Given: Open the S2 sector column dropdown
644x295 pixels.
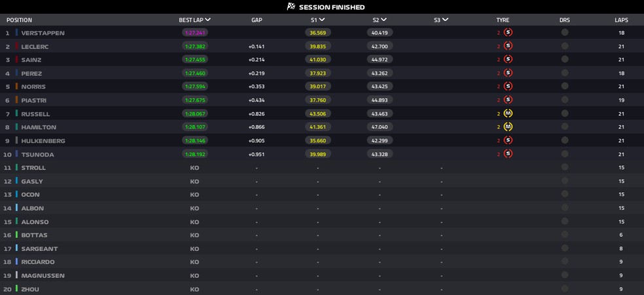Looking at the screenshot, I should 384,20.
